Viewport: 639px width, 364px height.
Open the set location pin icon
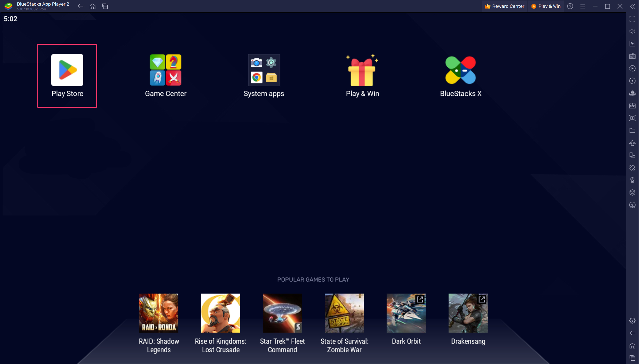tap(632, 180)
